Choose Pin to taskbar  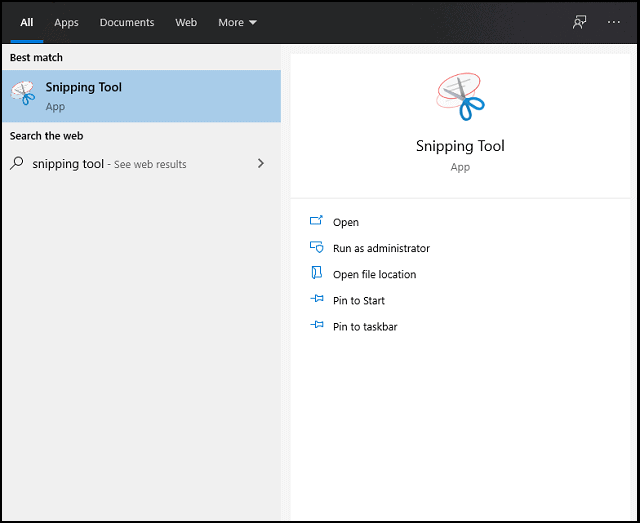click(365, 327)
